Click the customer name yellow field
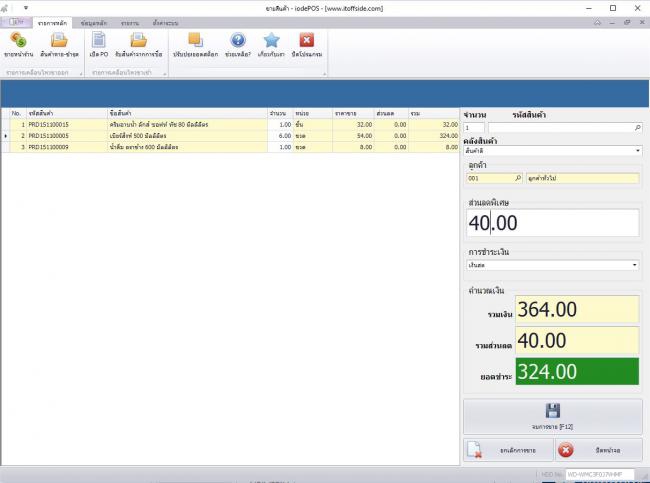 (x=582, y=178)
